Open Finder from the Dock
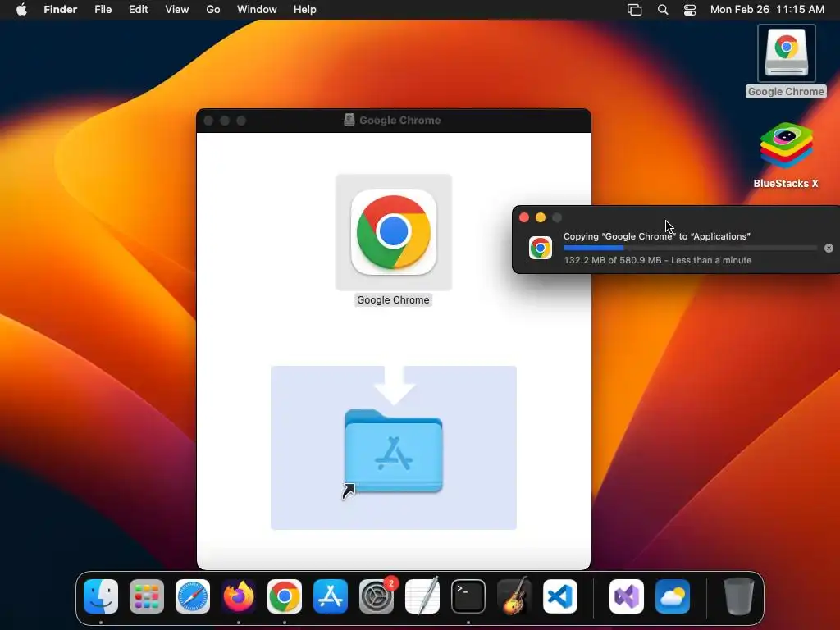The image size is (840, 630). click(x=101, y=596)
